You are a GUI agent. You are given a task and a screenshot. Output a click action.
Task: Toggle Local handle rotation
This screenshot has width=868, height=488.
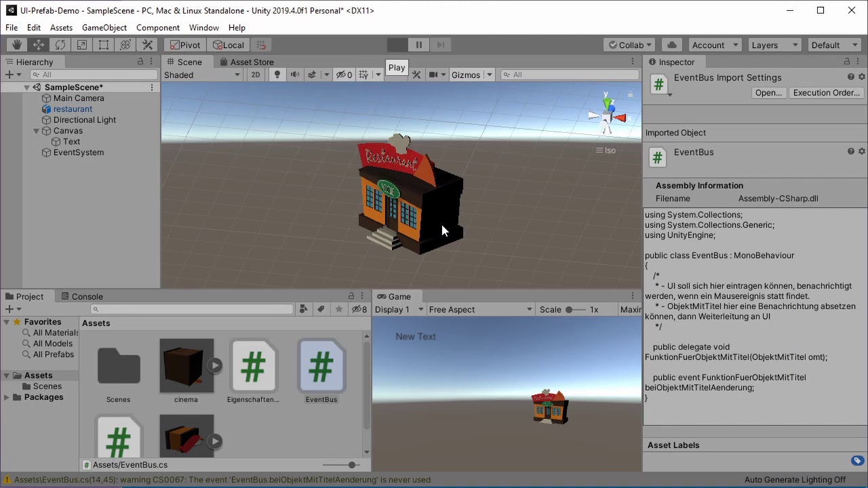pyautogui.click(x=228, y=45)
